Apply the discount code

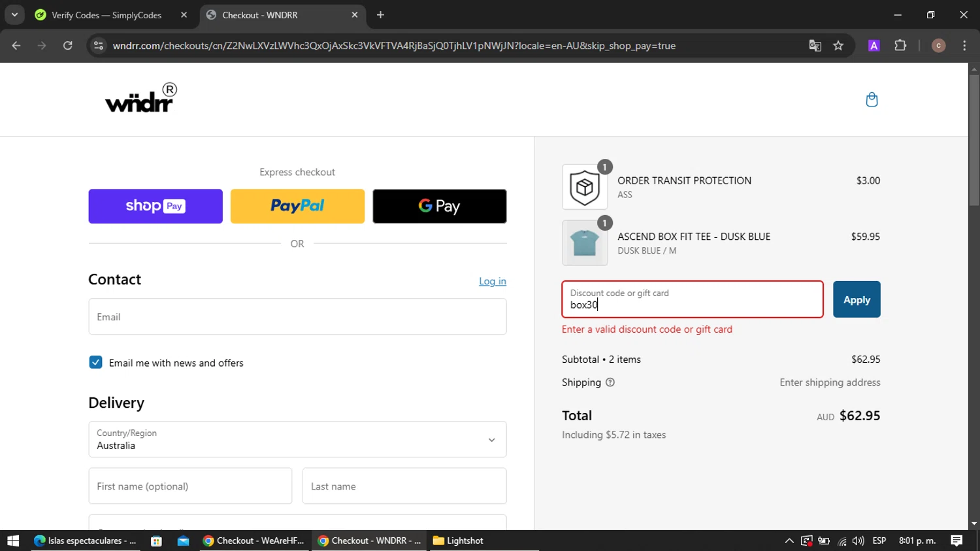click(x=857, y=299)
